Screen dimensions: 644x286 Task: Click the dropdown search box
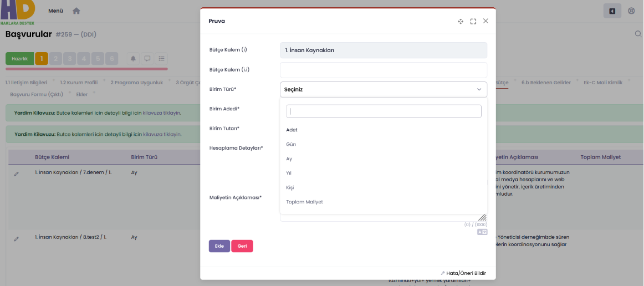(384, 111)
